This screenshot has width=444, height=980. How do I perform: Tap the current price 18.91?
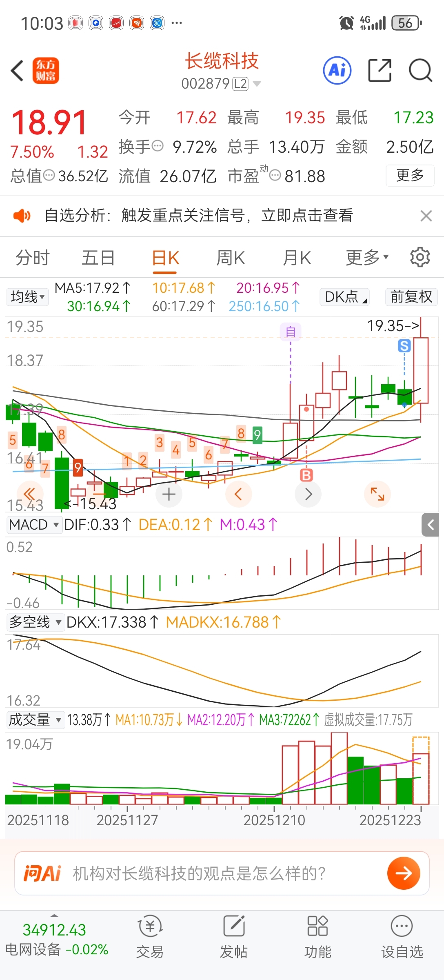coord(49,122)
